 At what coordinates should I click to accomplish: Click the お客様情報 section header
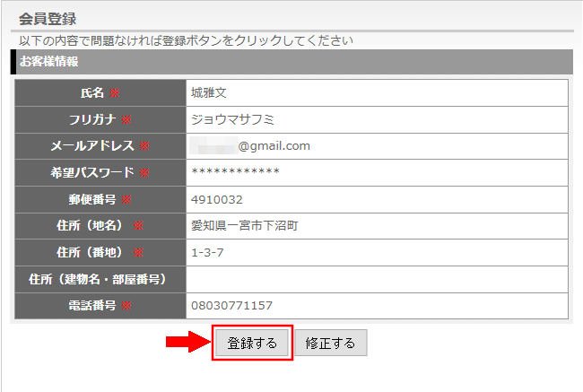click(291, 62)
